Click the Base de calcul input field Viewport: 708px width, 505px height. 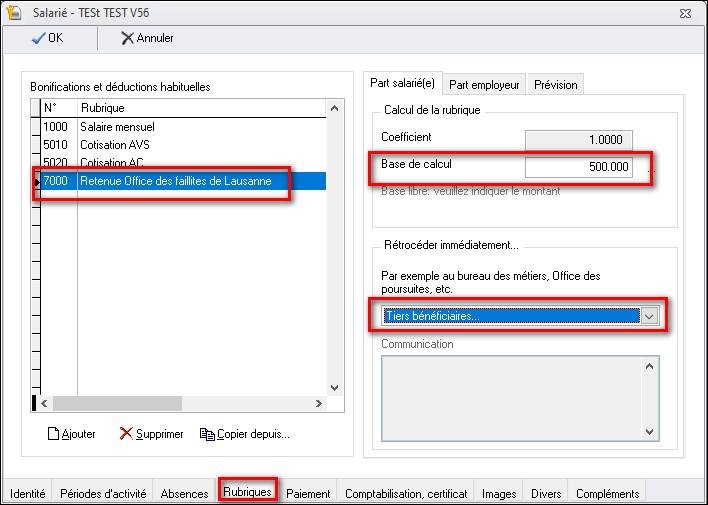[578, 167]
